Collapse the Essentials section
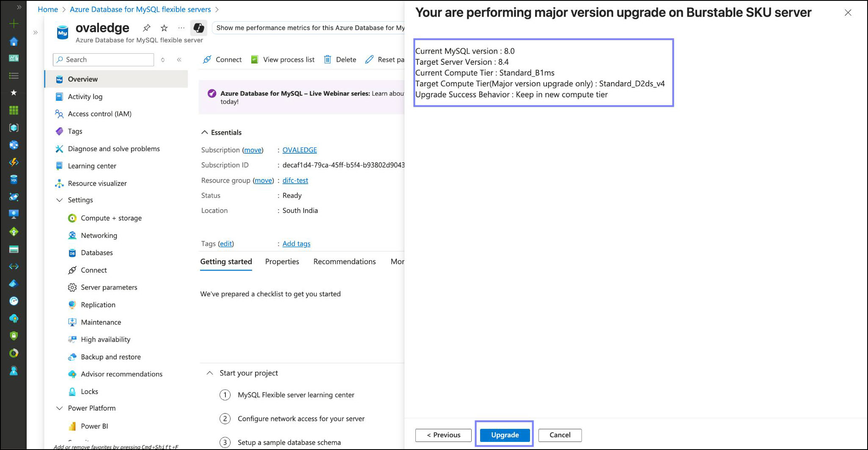The width and height of the screenshot is (868, 450). pos(205,133)
